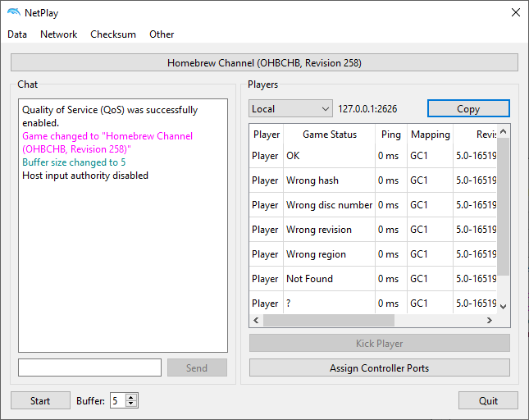
Task: Click the Dolphin logo in title bar
Action: pyautogui.click(x=14, y=12)
